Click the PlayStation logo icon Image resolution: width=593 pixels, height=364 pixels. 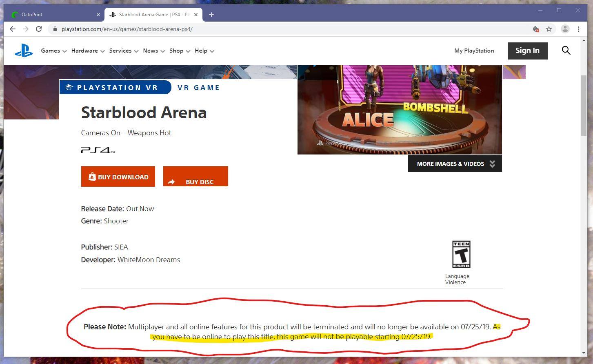[x=24, y=51]
